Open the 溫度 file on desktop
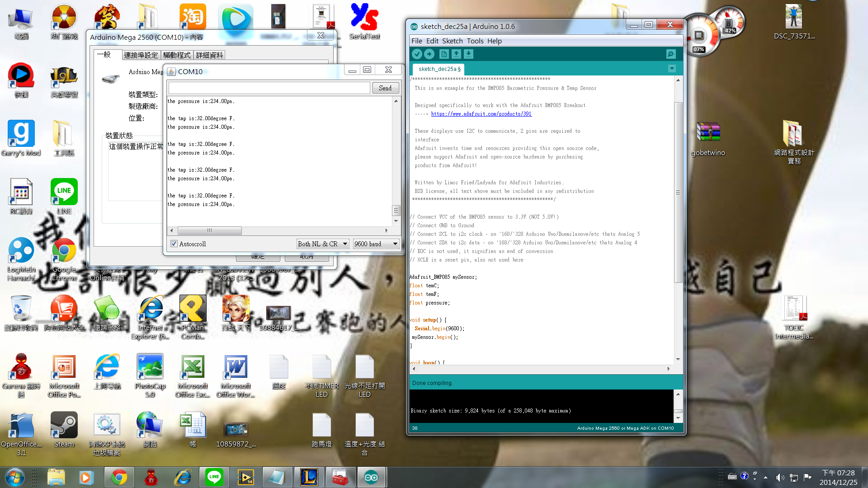This screenshot has width=868, height=488. click(x=279, y=371)
